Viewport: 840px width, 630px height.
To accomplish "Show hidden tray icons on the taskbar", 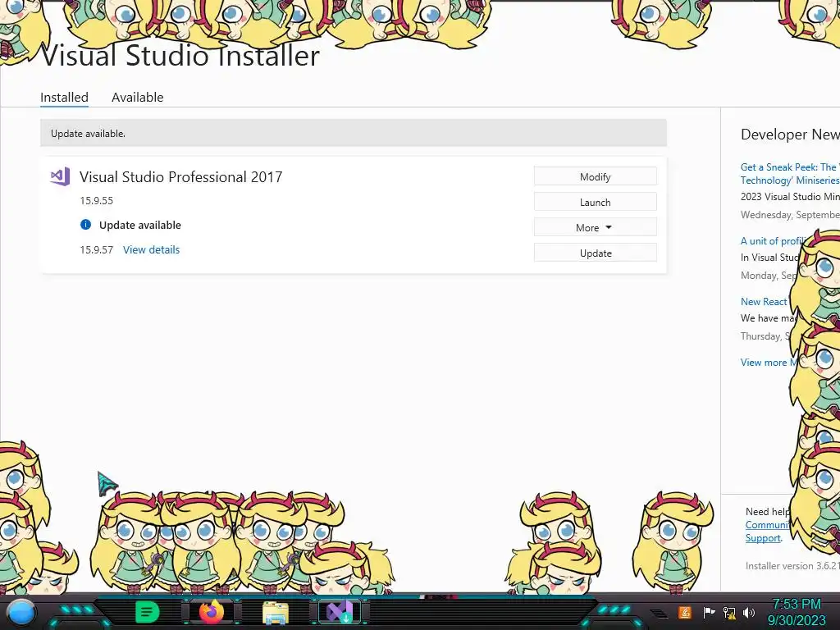I will 660,613.
